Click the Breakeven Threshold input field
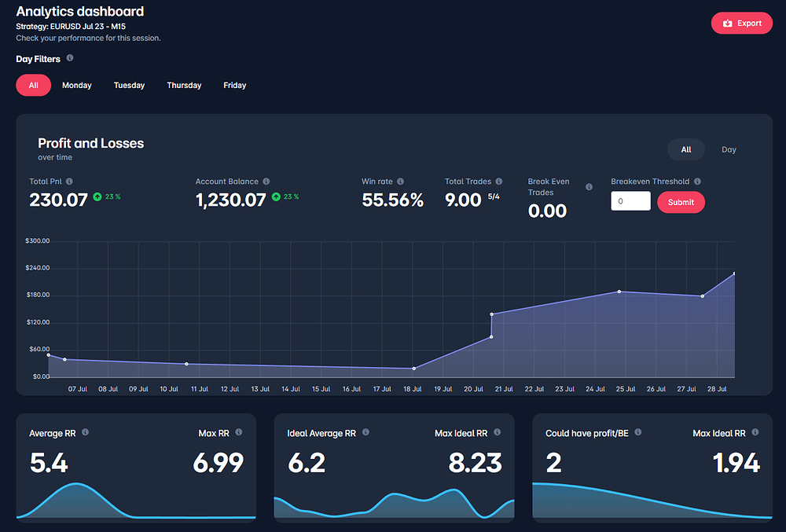Screen dimensions: 786x532 coord(630,202)
